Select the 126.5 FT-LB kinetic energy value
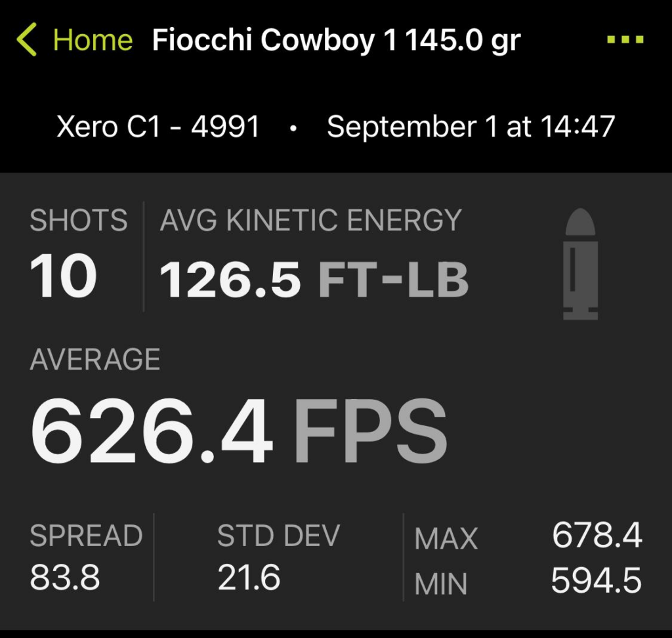The image size is (672, 638). pos(230,279)
